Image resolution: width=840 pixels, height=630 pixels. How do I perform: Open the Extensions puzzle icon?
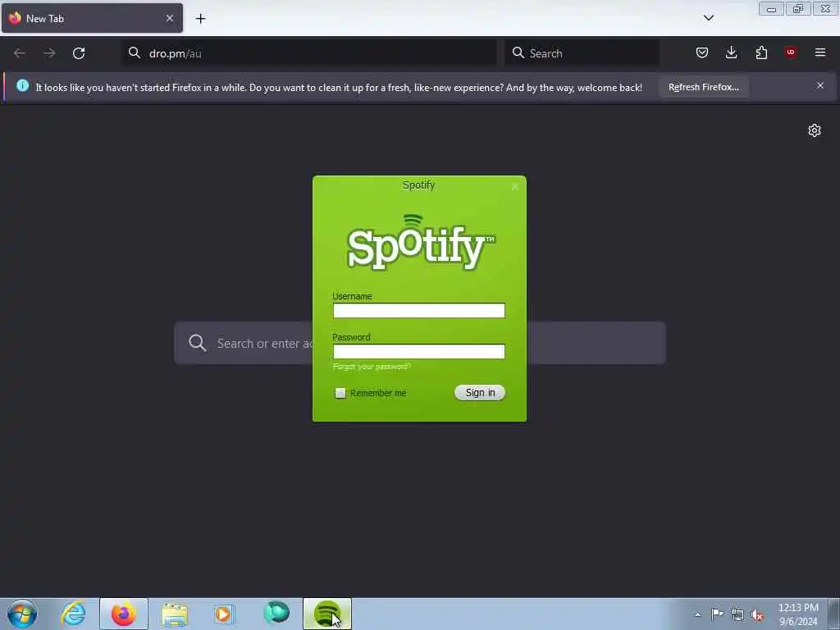761,52
